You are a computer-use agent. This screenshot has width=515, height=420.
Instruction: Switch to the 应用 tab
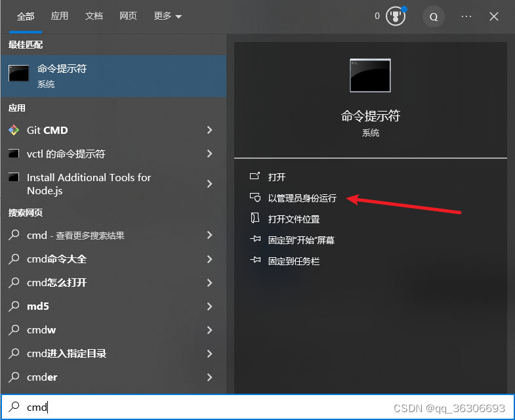(x=60, y=16)
